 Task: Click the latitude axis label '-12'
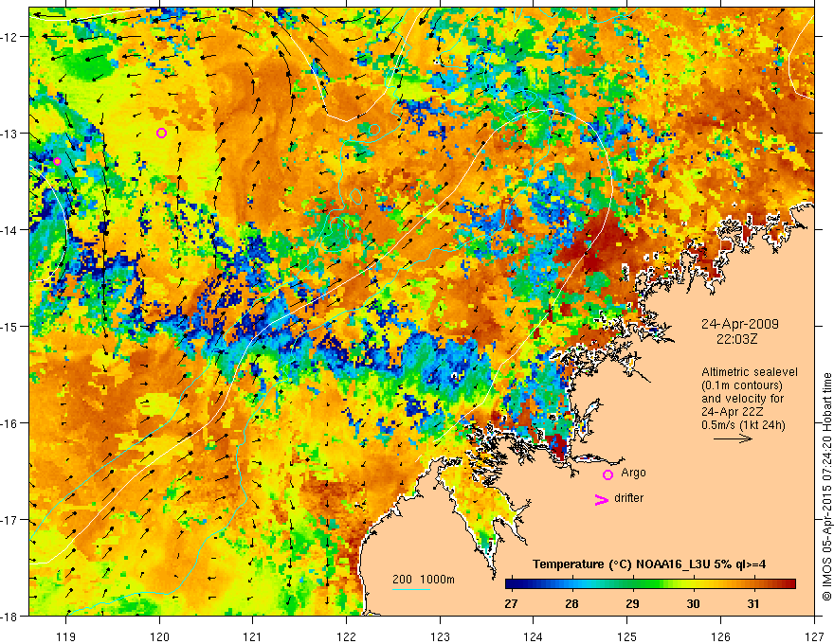[x=10, y=37]
